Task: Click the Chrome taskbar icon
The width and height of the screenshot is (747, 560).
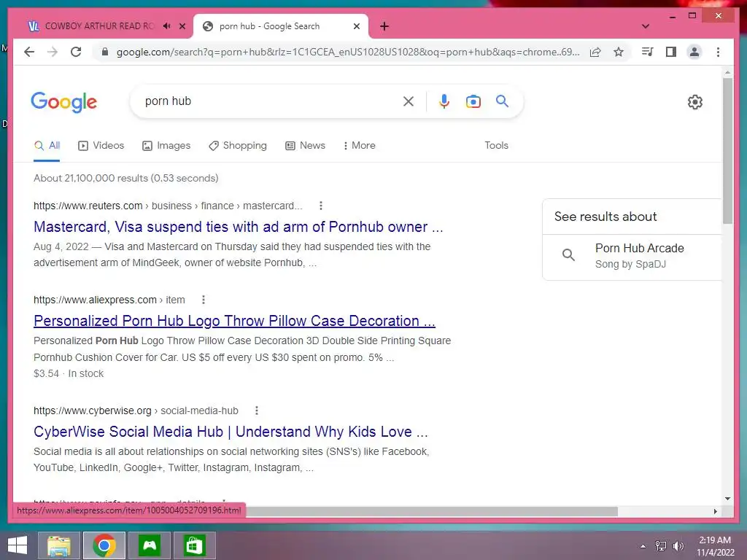Action: click(x=104, y=545)
